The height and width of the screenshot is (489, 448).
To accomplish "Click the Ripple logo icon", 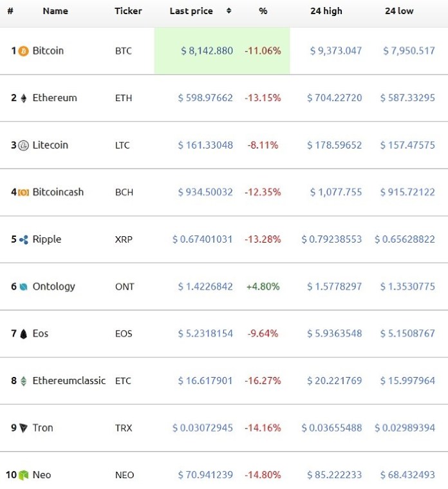I will tap(24, 240).
